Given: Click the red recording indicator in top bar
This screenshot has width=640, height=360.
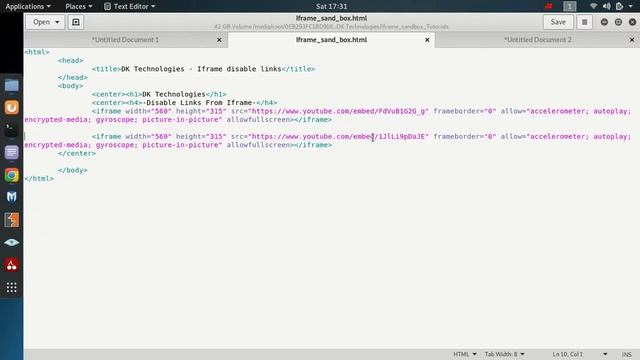Looking at the screenshot, I should click(x=549, y=6).
